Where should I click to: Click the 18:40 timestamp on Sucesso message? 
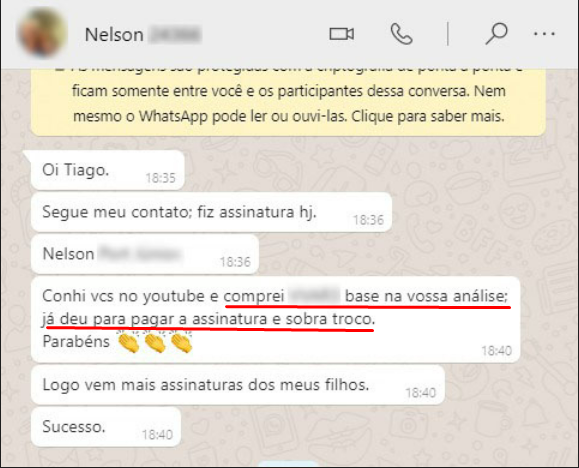click(x=158, y=434)
